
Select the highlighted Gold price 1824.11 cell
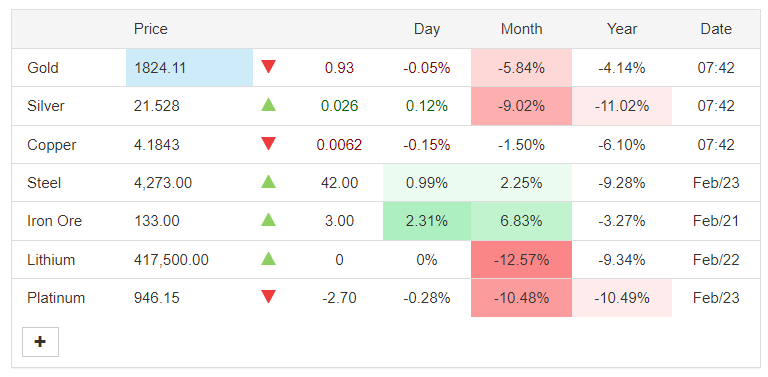pos(190,68)
